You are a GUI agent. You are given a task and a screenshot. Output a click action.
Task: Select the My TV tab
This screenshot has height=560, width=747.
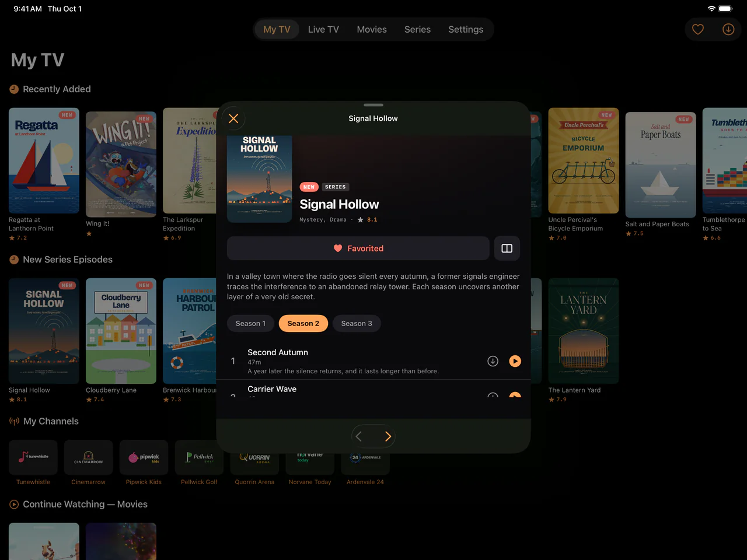277,29
